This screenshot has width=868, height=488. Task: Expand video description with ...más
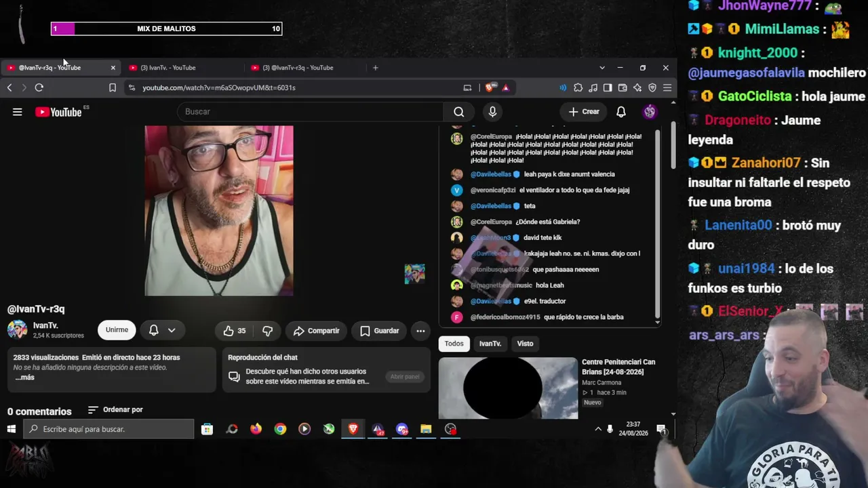(24, 378)
